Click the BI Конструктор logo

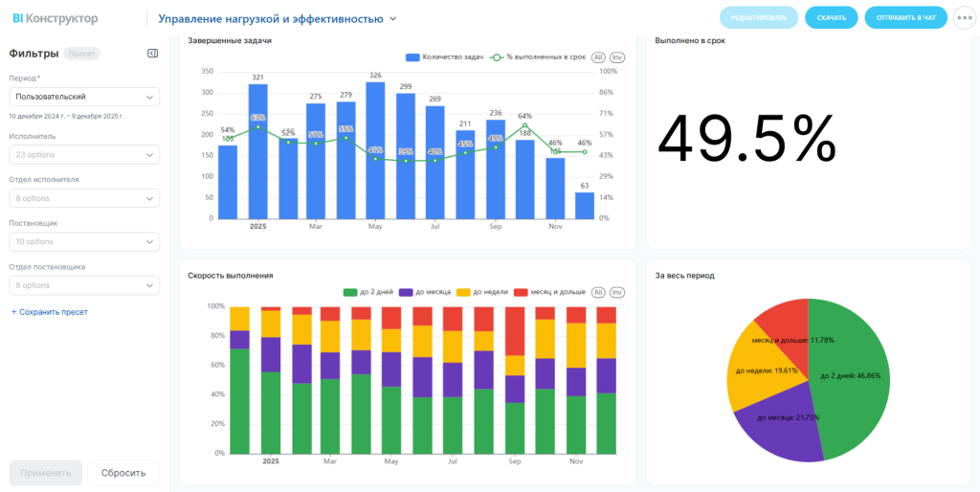(x=55, y=19)
